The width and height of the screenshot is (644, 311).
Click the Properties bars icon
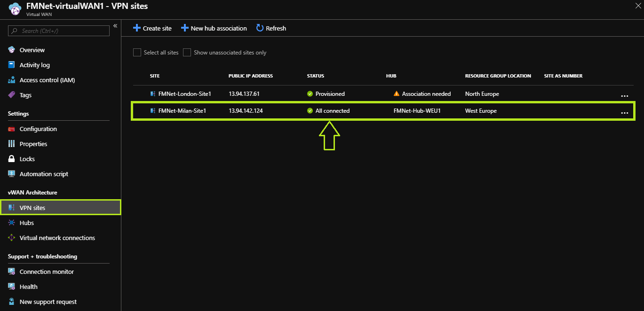click(12, 144)
